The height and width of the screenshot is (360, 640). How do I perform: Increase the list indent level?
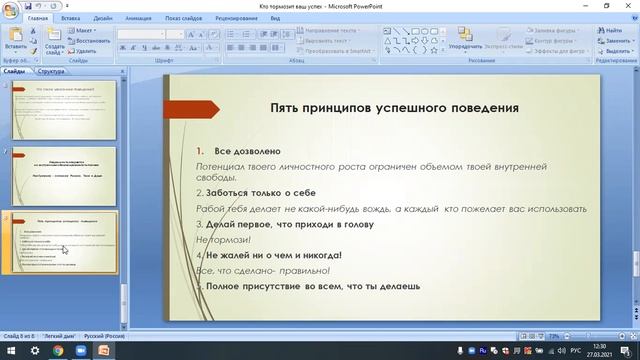(x=274, y=34)
